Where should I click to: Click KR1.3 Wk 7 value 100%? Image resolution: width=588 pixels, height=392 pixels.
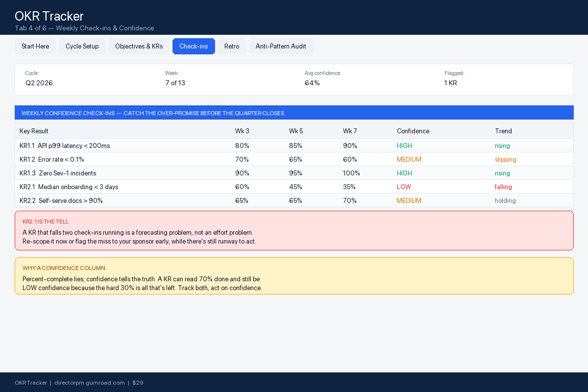pyautogui.click(x=351, y=173)
